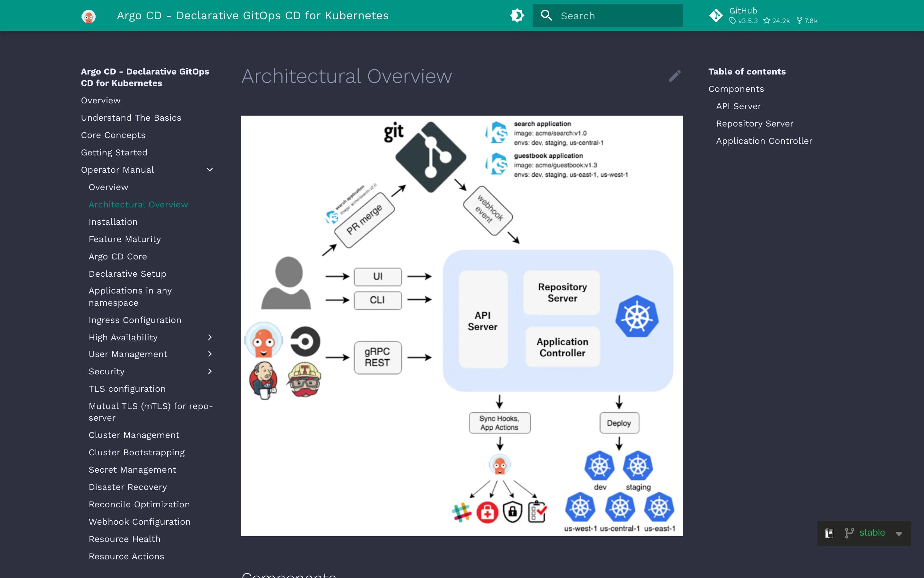Collapse the Operator Manual section chevron
Viewport: 924px width, 578px height.
(210, 170)
